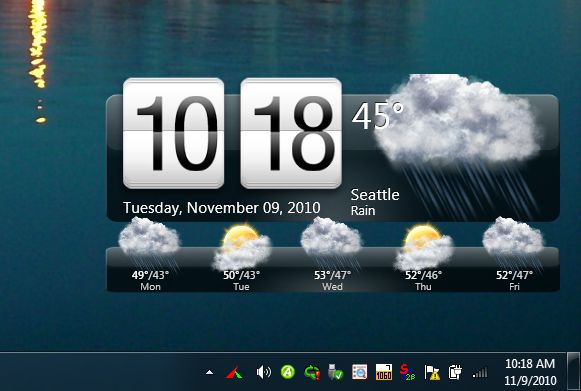This screenshot has height=391, width=581.
Task: Show hidden system tray icons arrow
Action: [209, 372]
